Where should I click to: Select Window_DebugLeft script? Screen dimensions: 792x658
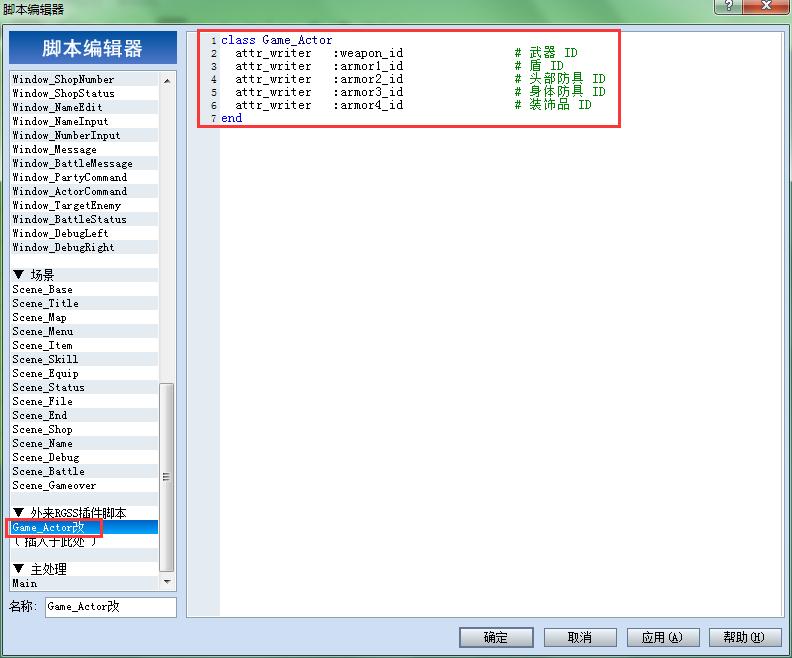(x=84, y=233)
